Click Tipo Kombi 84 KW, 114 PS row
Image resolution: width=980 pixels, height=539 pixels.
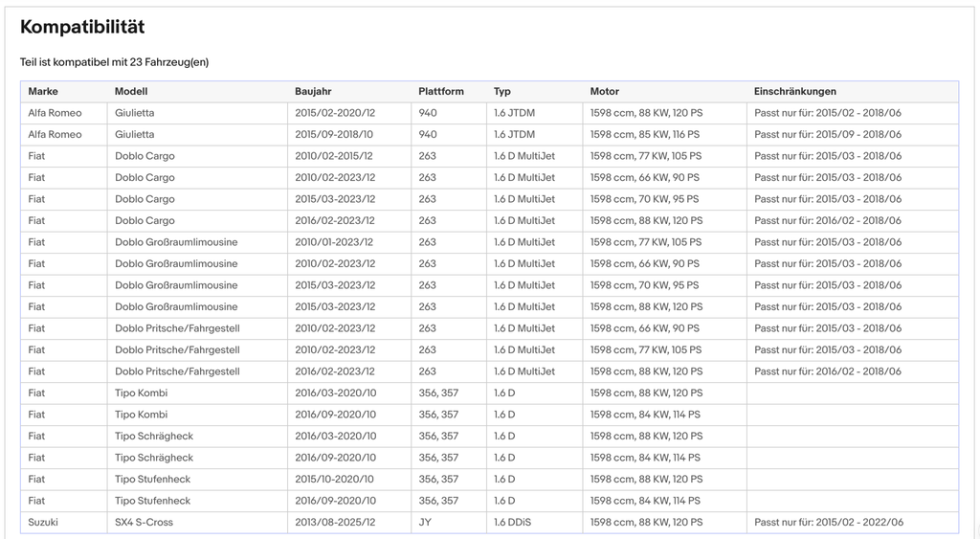[x=489, y=415]
